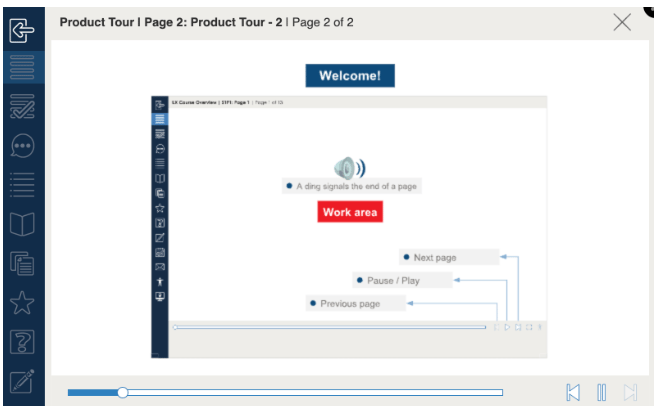
Task: Open the chat bubble icon
Action: 22,145
